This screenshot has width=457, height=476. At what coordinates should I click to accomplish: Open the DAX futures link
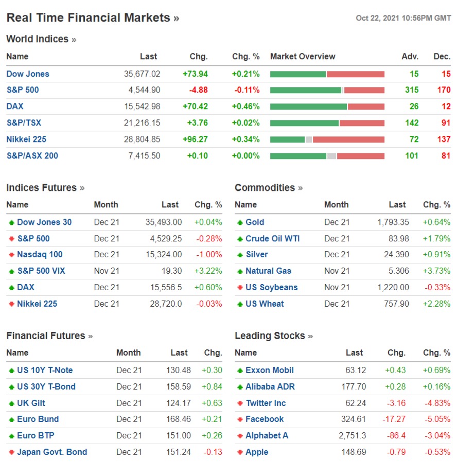tap(26, 287)
